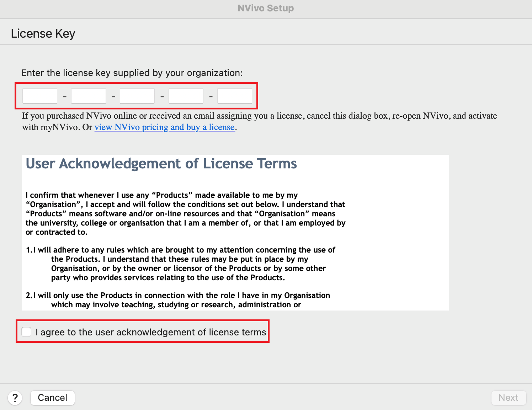Cancel the NVivo setup dialog
The width and height of the screenshot is (532, 410).
[52, 398]
